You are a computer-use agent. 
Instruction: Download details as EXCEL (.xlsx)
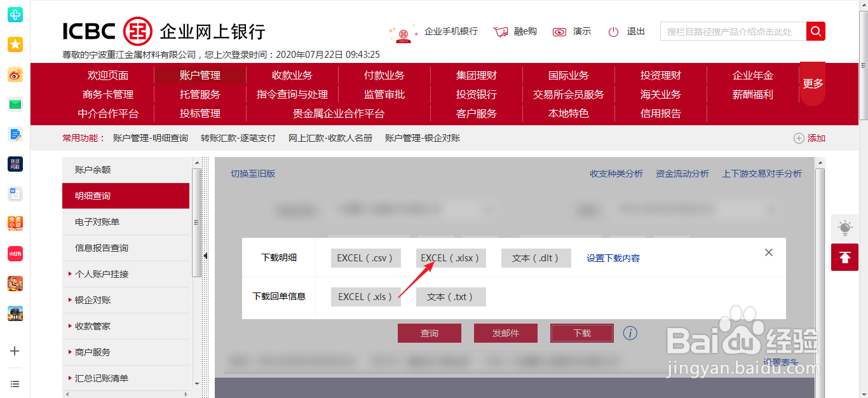tap(451, 258)
